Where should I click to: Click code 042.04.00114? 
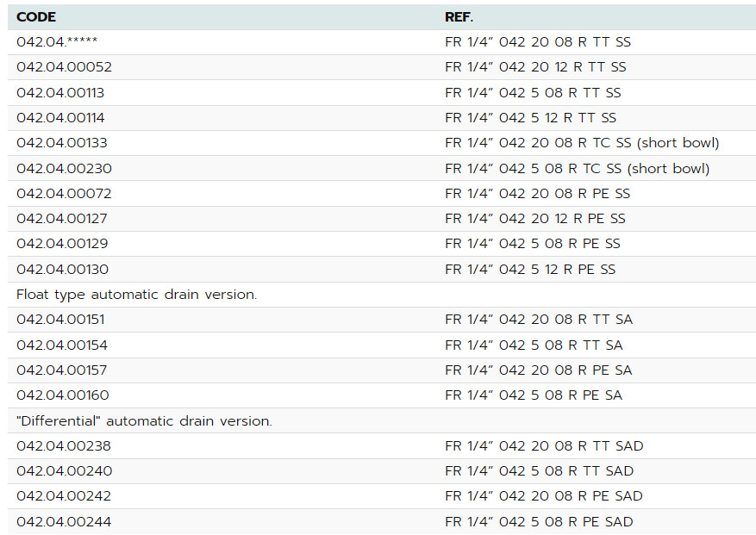pos(60,118)
